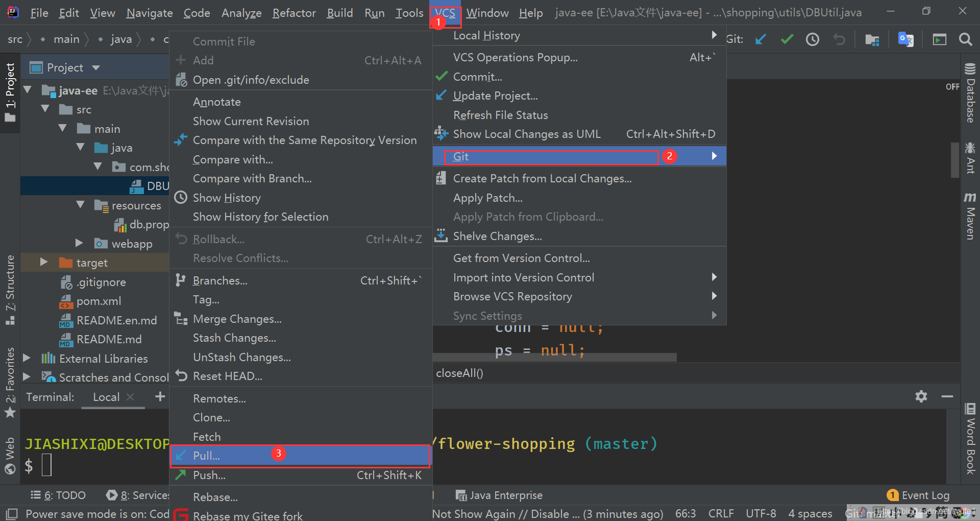This screenshot has height=521, width=980.
Task: Click the tool windows quick access icon
Action: (x=11, y=513)
